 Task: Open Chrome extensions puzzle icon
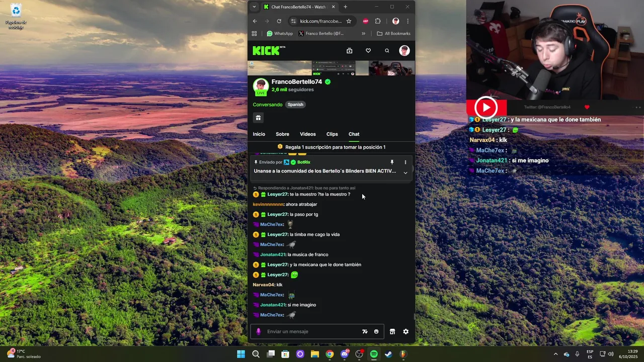[x=378, y=21]
